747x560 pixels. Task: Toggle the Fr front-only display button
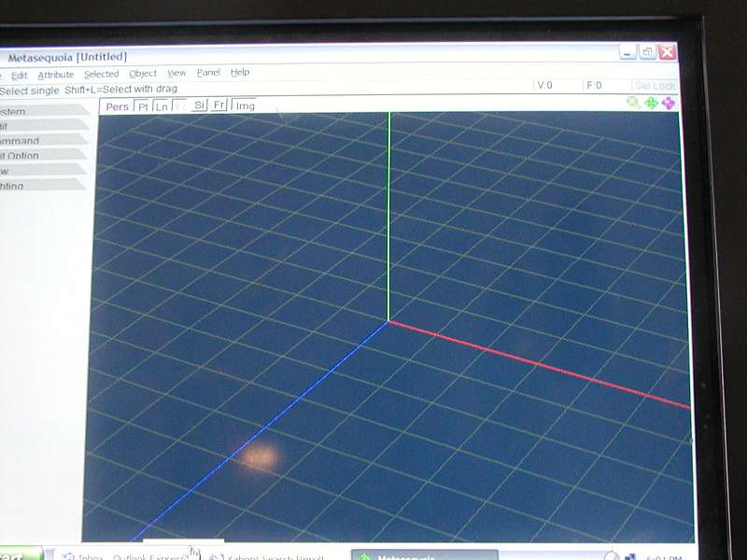click(218, 105)
